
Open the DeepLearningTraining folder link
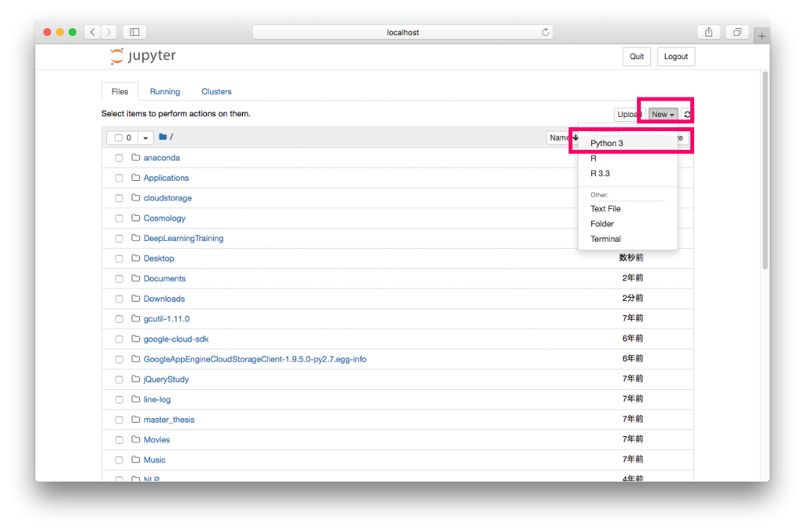(x=183, y=238)
